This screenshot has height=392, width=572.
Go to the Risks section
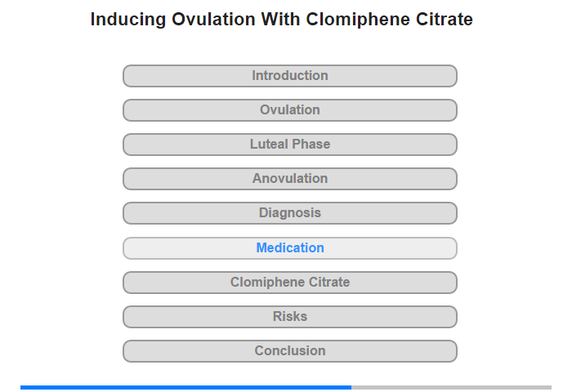[x=290, y=317]
